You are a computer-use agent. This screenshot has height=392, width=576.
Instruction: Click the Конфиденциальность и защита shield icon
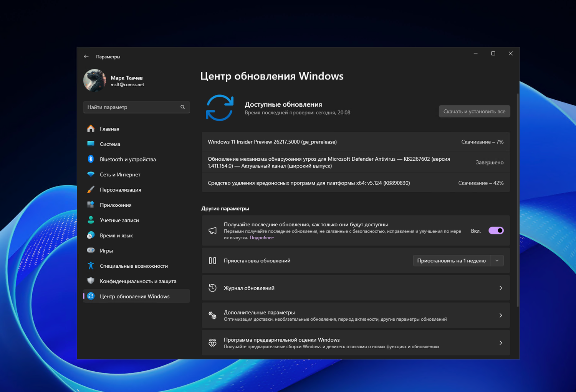[91, 281]
